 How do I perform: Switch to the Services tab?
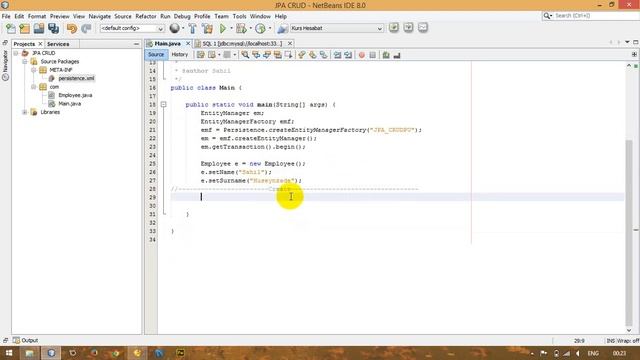click(58, 44)
